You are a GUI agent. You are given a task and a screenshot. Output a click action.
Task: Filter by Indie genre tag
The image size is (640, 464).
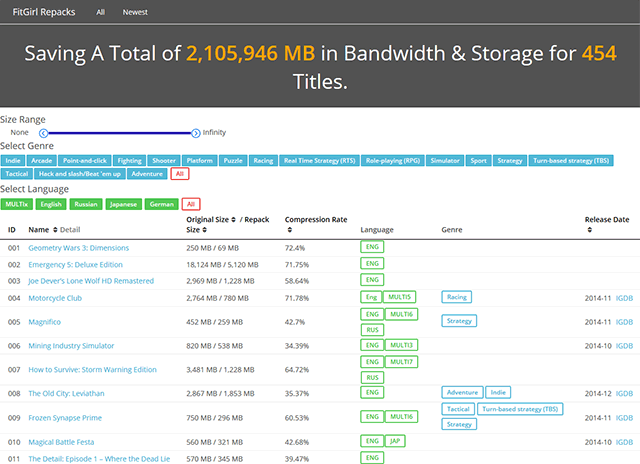click(x=13, y=160)
